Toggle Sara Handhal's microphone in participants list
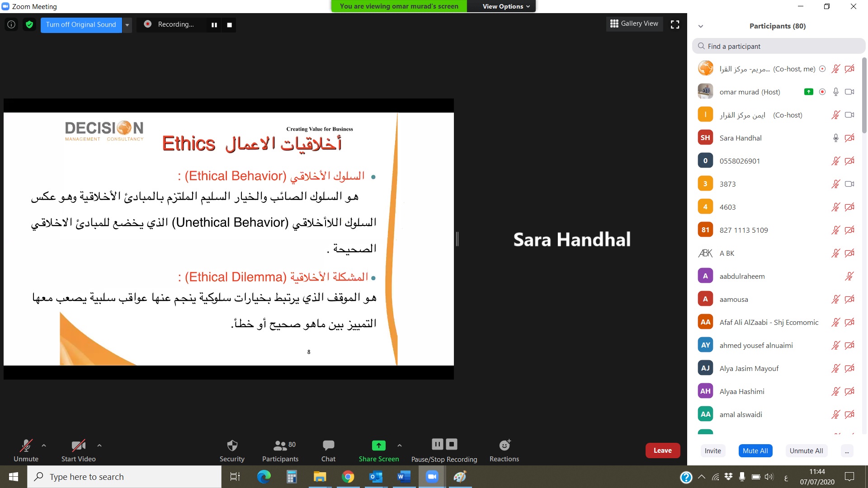Image resolution: width=868 pixels, height=488 pixels. click(835, 138)
